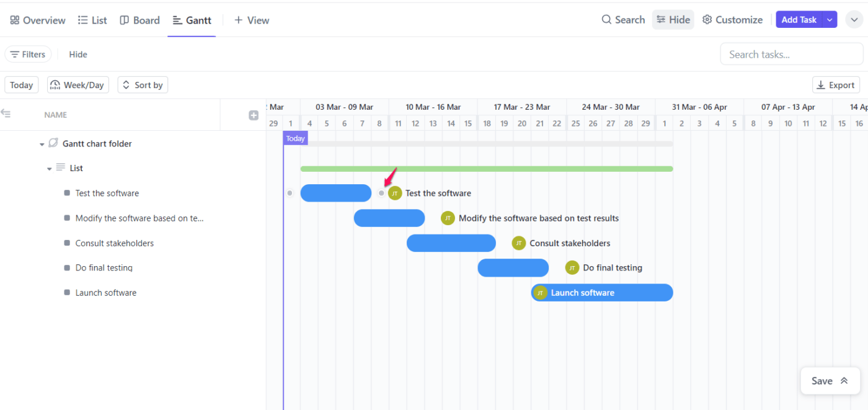Click the Launch software Gantt bar
This screenshot has width=868, height=410.
point(602,293)
